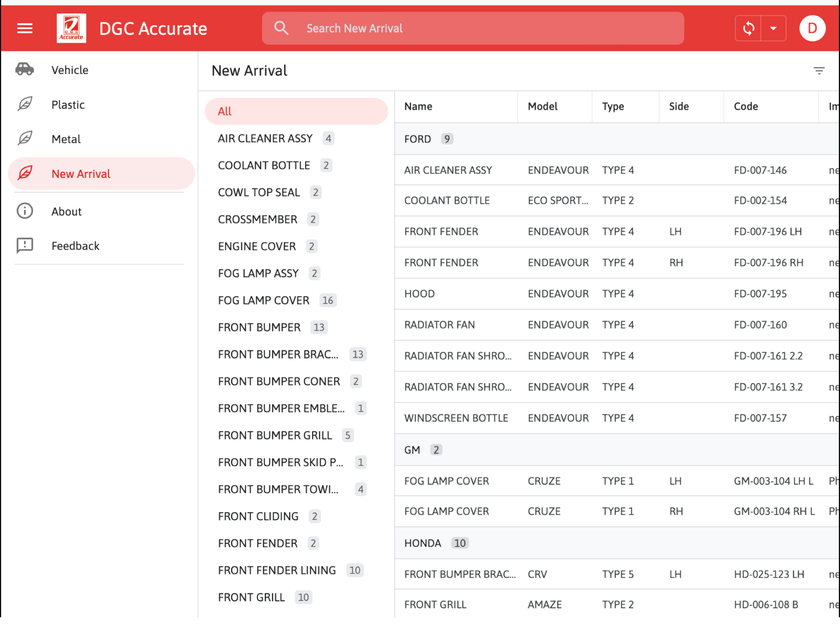Collapse the FORD group row

tap(617, 139)
